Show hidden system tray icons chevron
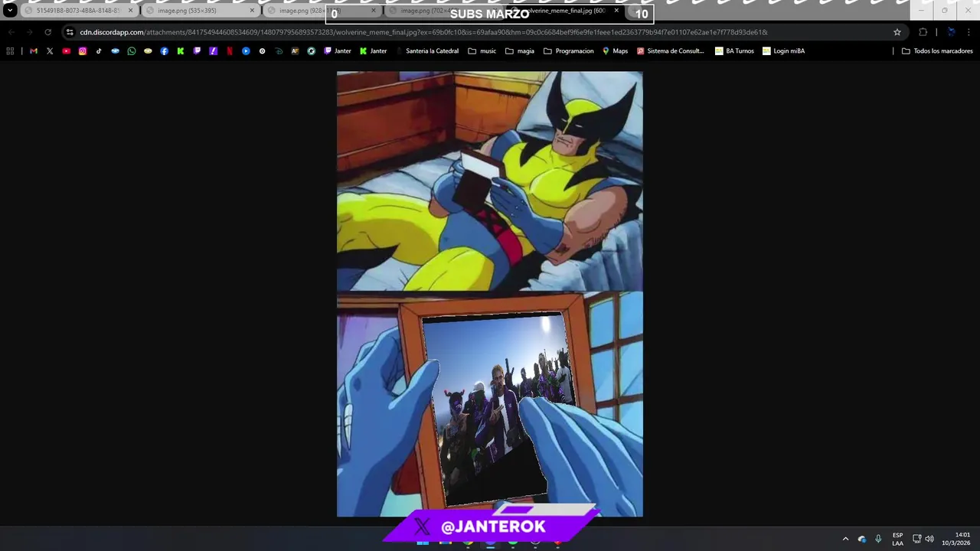The height and width of the screenshot is (551, 980). pyautogui.click(x=845, y=539)
